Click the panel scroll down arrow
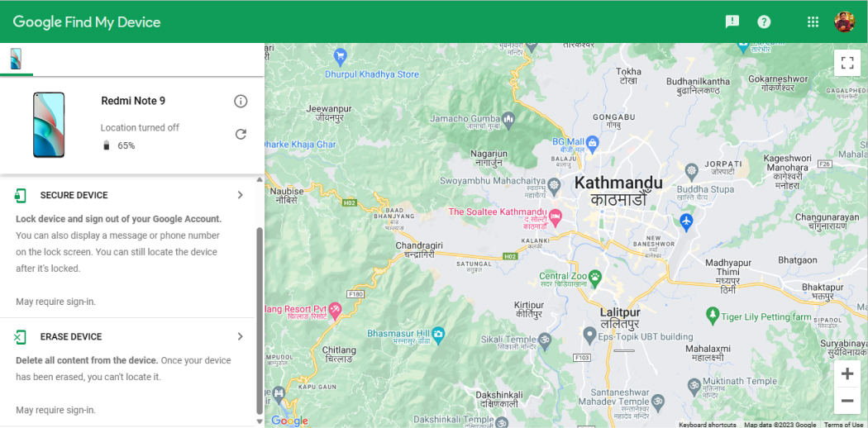Image resolution: width=868 pixels, height=428 pixels. click(x=260, y=421)
